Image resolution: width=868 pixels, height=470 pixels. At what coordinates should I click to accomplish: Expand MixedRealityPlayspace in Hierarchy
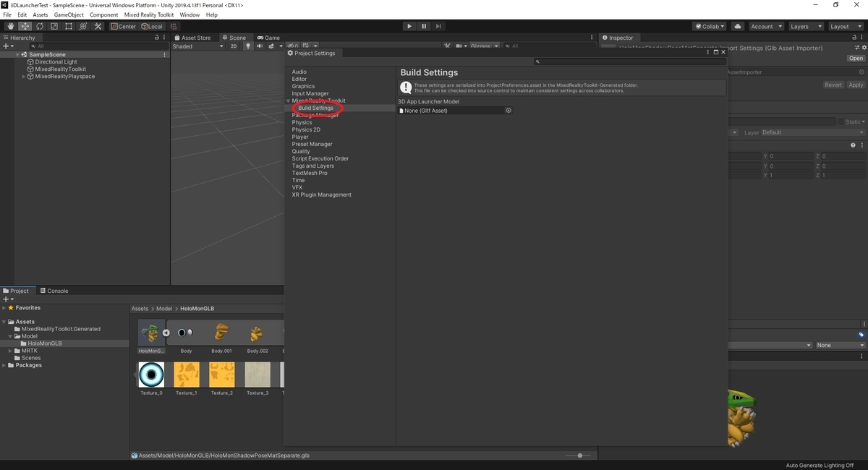(x=23, y=76)
